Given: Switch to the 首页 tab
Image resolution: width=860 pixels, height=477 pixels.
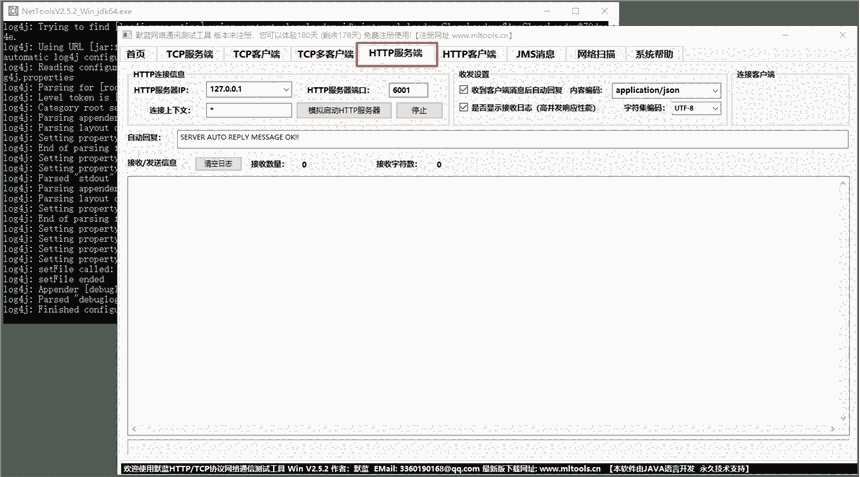Looking at the screenshot, I should 136,54.
